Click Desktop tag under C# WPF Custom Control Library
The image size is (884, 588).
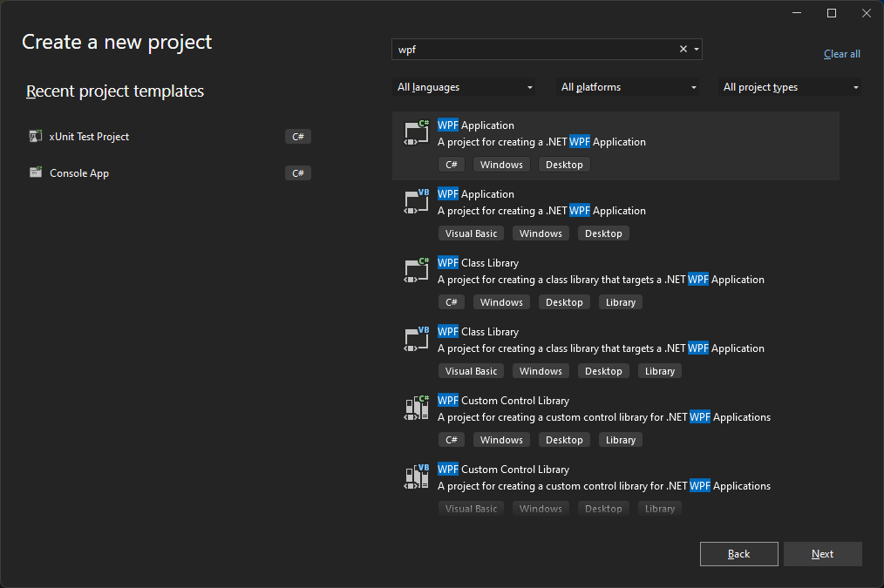pyautogui.click(x=564, y=440)
